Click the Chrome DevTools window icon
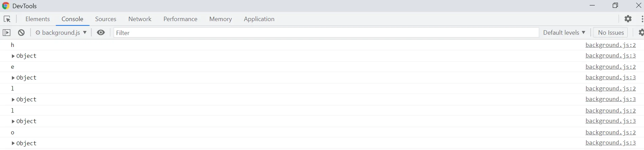This screenshot has width=644, height=150. pos(5,6)
